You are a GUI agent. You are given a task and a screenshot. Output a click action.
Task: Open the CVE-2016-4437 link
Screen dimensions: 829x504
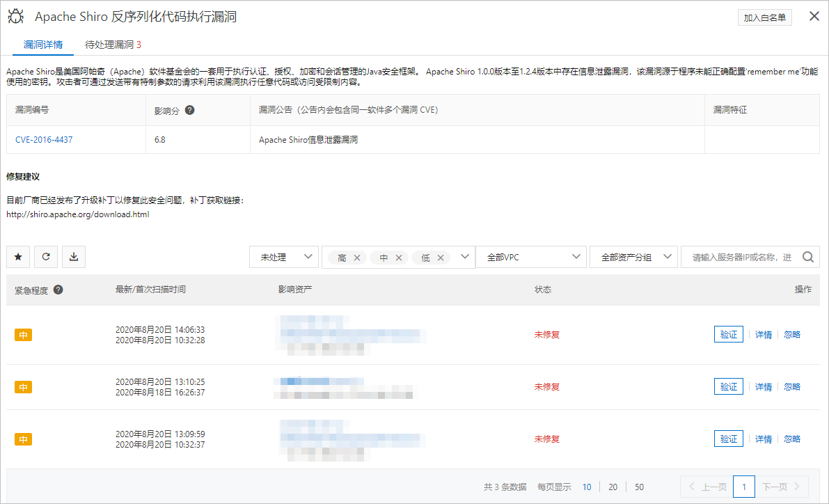(x=44, y=140)
